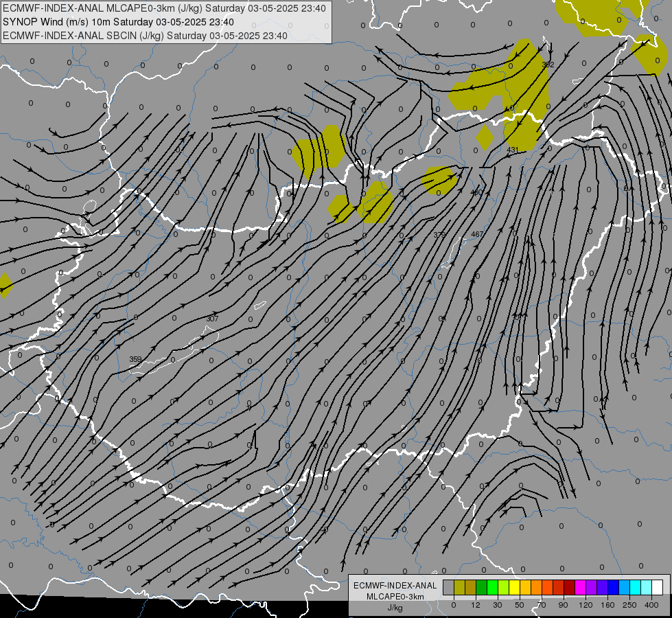
Task: Click the legend label 400
Action: click(x=651, y=605)
